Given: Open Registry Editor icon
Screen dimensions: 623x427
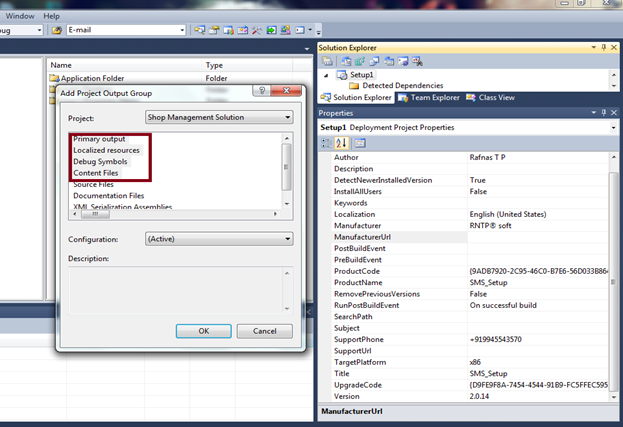Looking at the screenshot, I should (360, 61).
